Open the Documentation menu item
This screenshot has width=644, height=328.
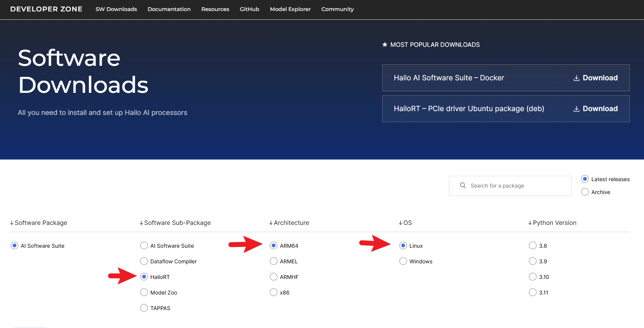pos(169,9)
